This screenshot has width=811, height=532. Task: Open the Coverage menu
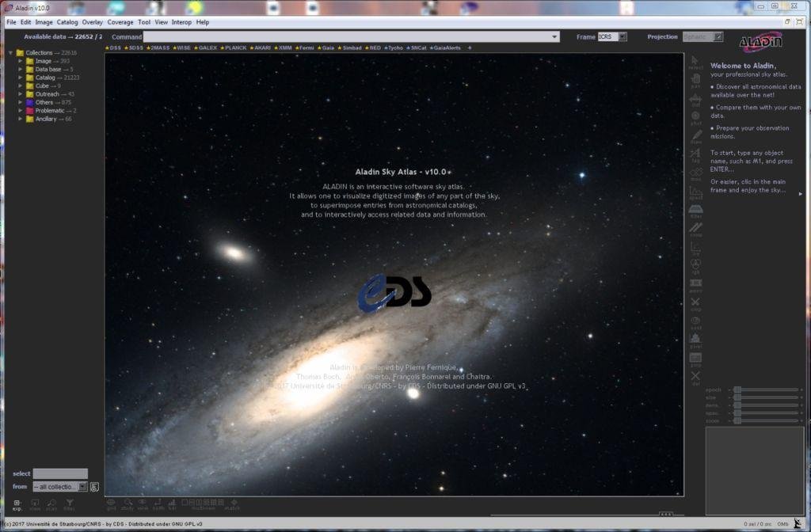pos(120,22)
